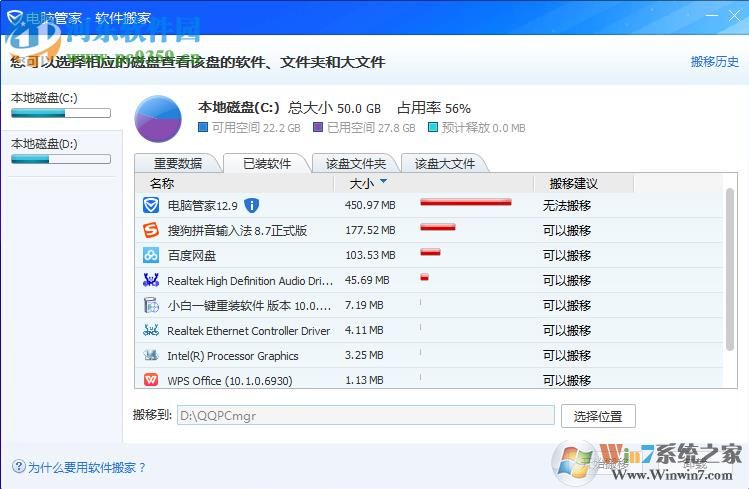
Task: Click the 小白一键重装软件 icon
Action: click(151, 305)
